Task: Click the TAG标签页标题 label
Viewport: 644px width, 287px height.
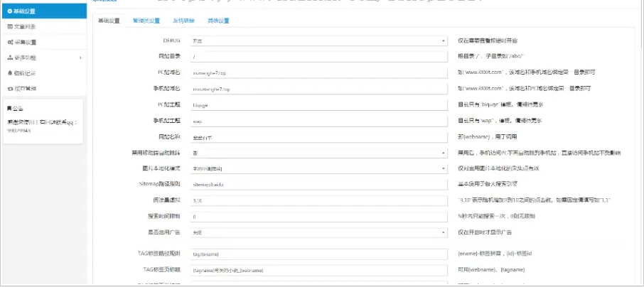Action: (161, 269)
